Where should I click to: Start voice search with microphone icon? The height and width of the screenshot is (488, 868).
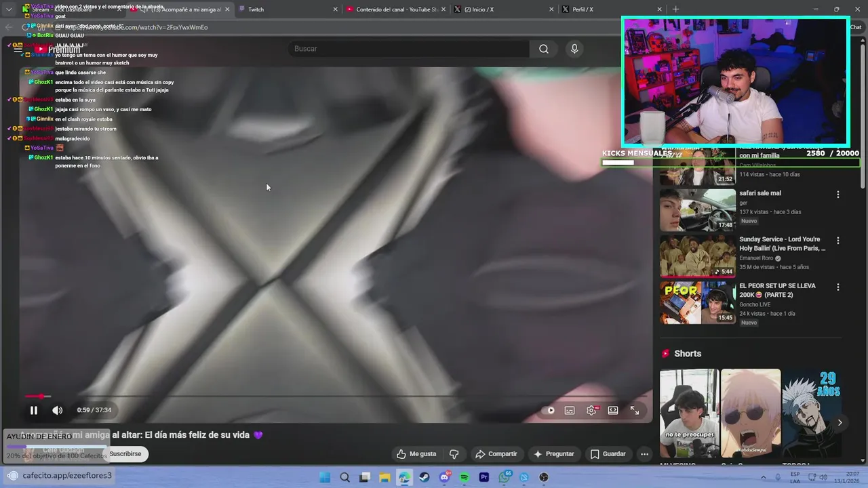(574, 49)
